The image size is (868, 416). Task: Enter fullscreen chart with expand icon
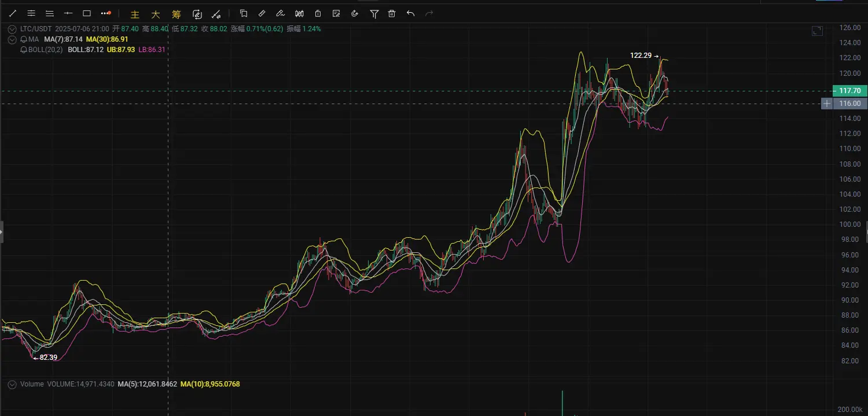(817, 31)
